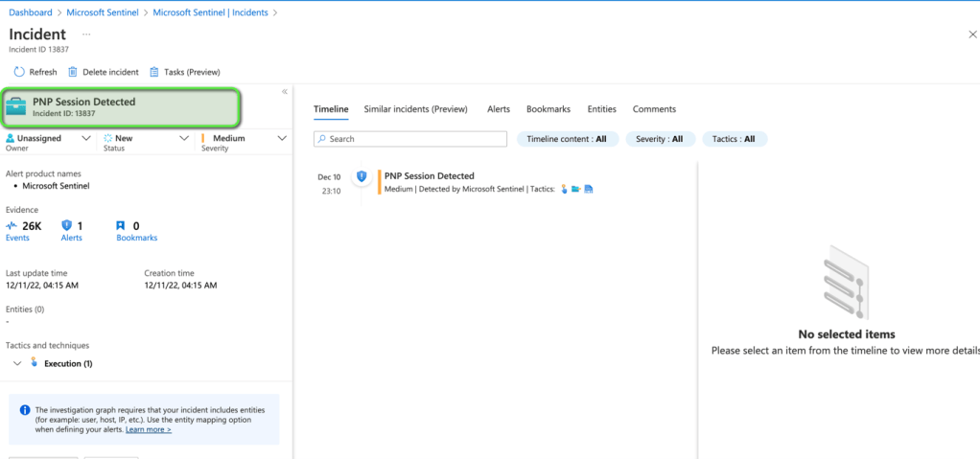Click the Dec 10 23:10 timestamp
The height and width of the screenshot is (459, 980).
[x=331, y=184]
